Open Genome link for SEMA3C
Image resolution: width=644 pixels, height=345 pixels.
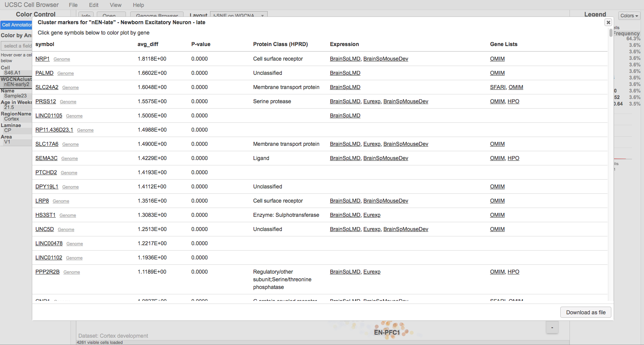(x=70, y=158)
